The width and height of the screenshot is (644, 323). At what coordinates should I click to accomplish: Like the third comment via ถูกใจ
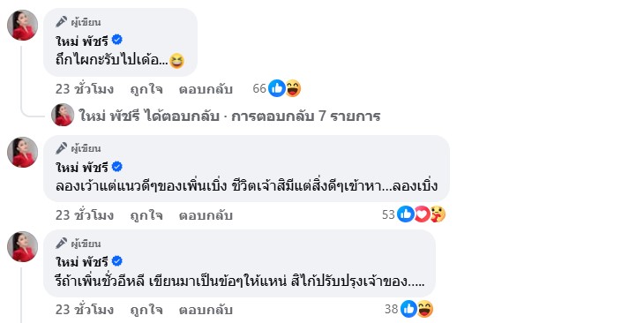[146, 310]
